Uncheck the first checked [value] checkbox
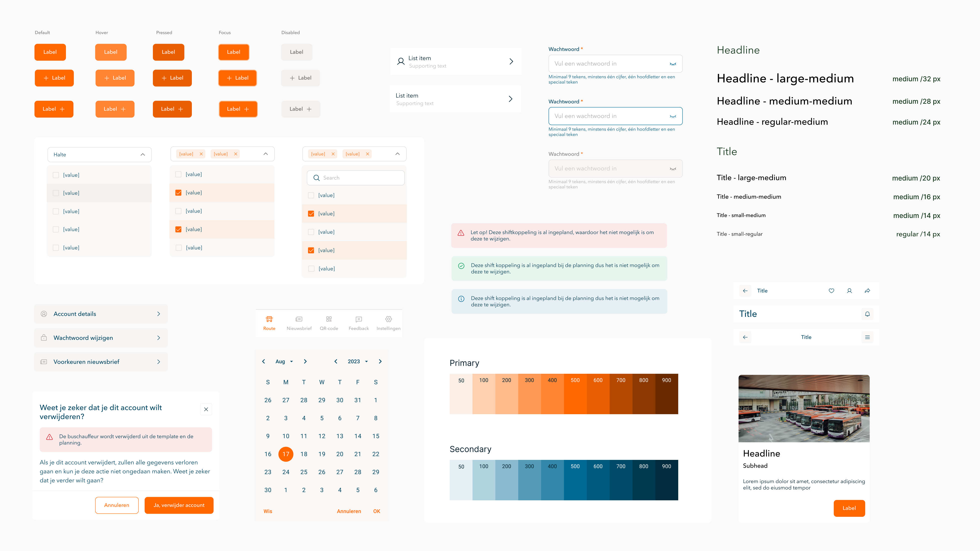Image resolution: width=980 pixels, height=551 pixels. (x=178, y=192)
